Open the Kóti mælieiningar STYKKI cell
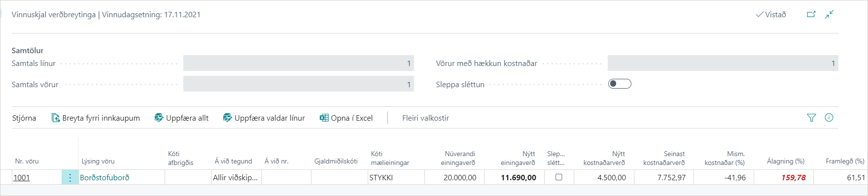 pos(396,178)
